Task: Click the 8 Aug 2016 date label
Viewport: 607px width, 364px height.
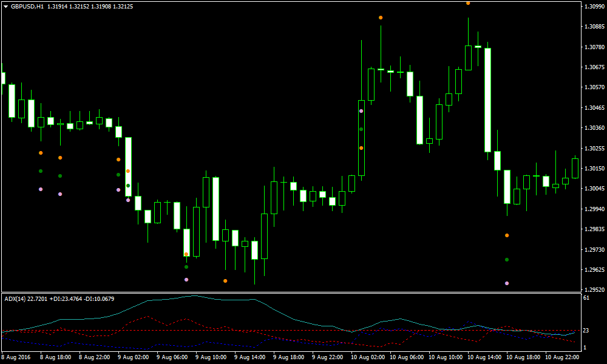Action: tap(15, 357)
